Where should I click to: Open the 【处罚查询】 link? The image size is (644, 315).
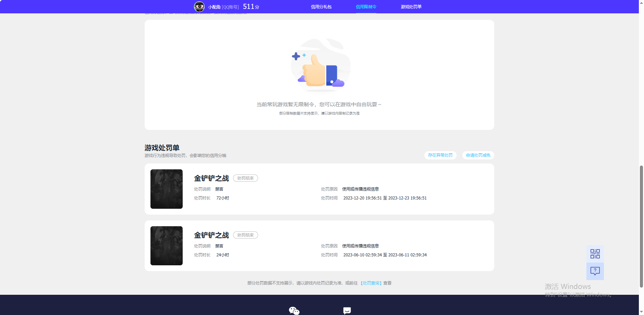[x=371, y=283]
